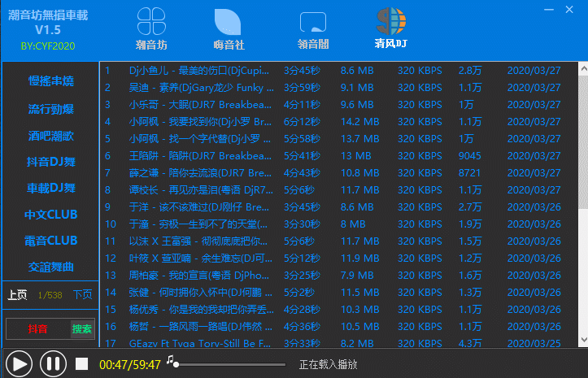Stop playback with the square button
Image resolution: width=588 pixels, height=378 pixels.
pos(81,364)
